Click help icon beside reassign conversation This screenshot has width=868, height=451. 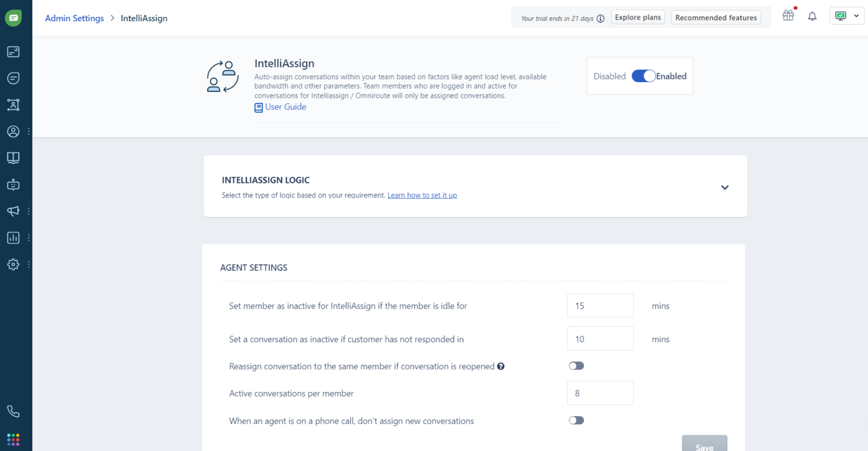tap(501, 366)
